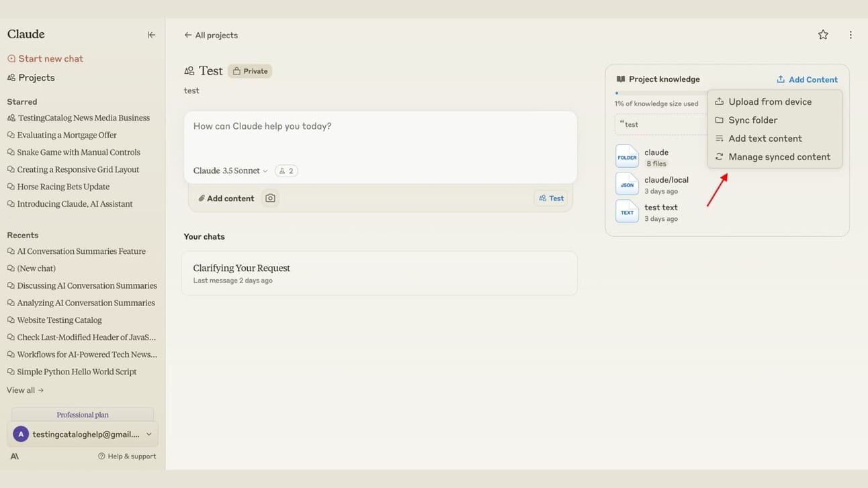
Task: Select Manage synced content
Action: pyautogui.click(x=775, y=157)
